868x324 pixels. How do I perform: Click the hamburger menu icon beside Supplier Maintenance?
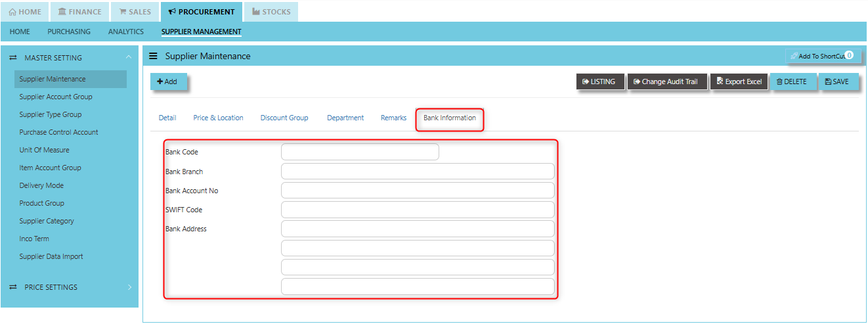coord(153,57)
